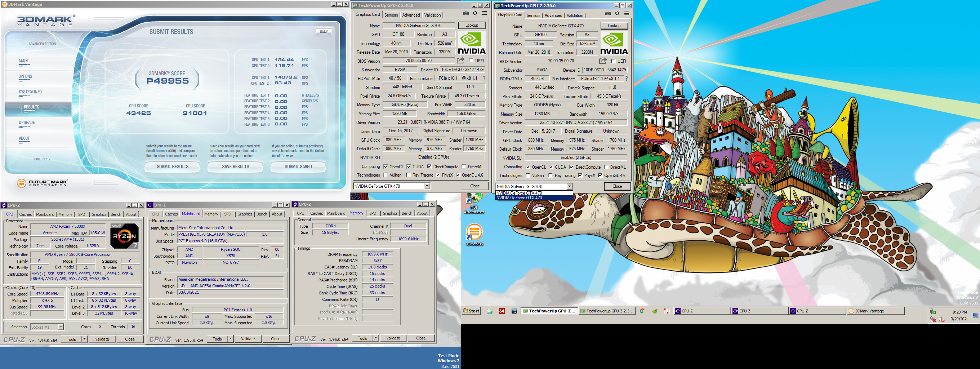Open the hamburger menu in left GPU-Z window
980x369 pixels.
click(x=484, y=13)
